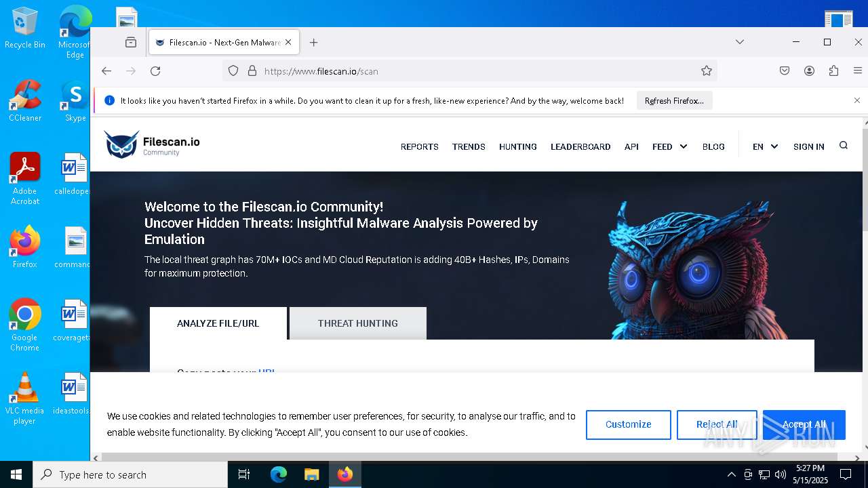
Task: Open the Windows Start menu
Action: tap(16, 474)
